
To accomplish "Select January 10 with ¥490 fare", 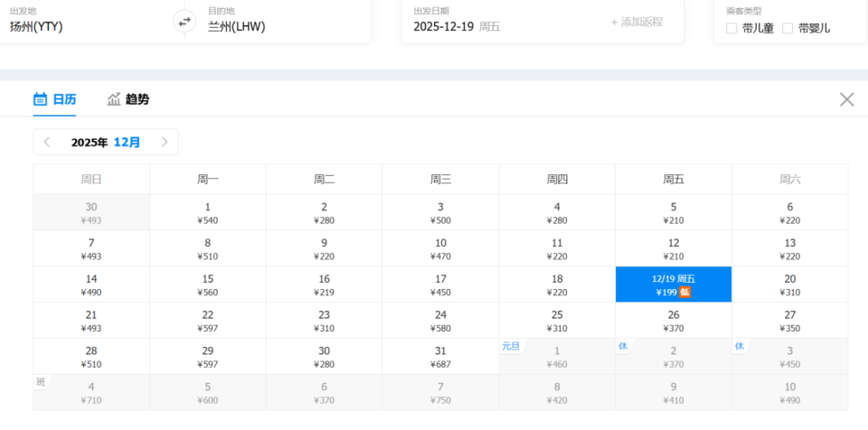I will pyautogui.click(x=790, y=392).
